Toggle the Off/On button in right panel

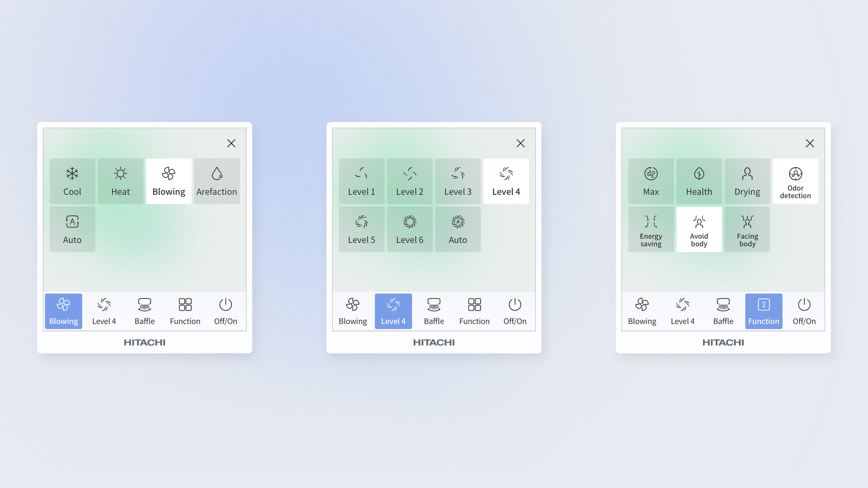click(x=804, y=310)
